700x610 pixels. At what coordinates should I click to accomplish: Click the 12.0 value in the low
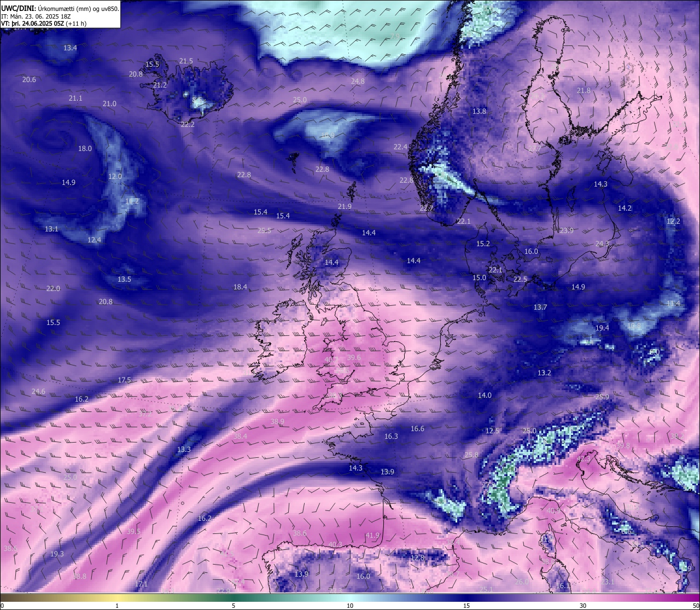(115, 177)
